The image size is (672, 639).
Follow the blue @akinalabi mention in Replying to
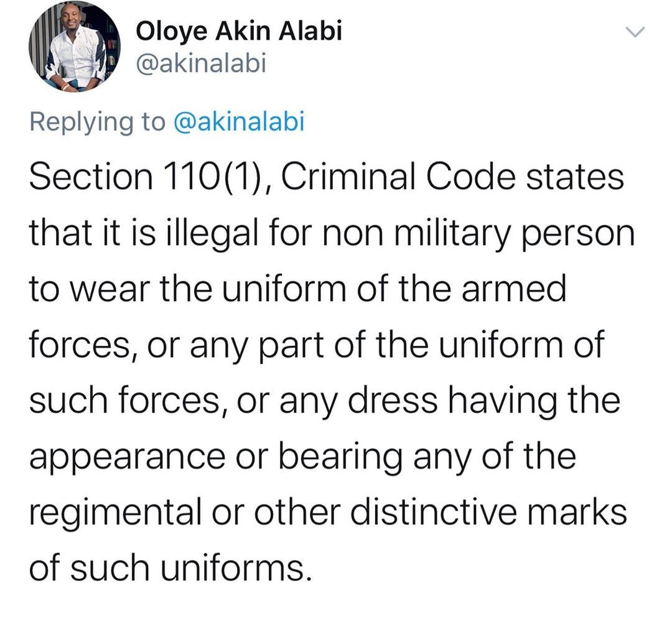pos(239,121)
